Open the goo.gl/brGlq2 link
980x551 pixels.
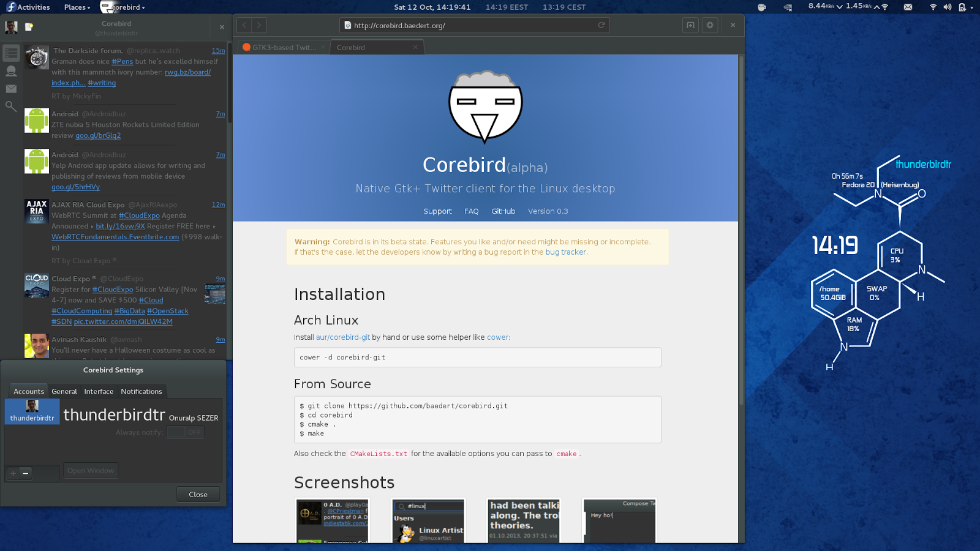point(98,135)
